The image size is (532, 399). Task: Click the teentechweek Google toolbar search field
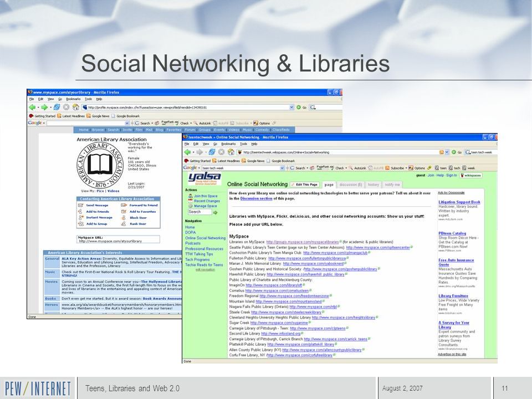tap(241, 168)
